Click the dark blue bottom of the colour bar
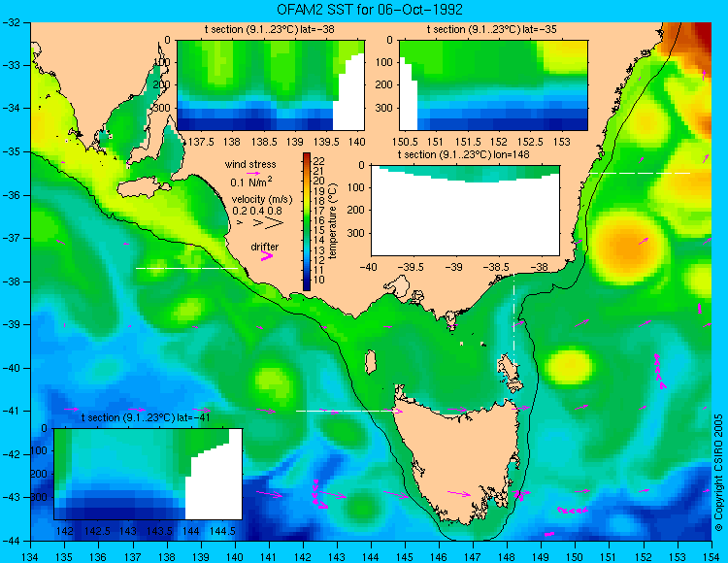 (307, 286)
